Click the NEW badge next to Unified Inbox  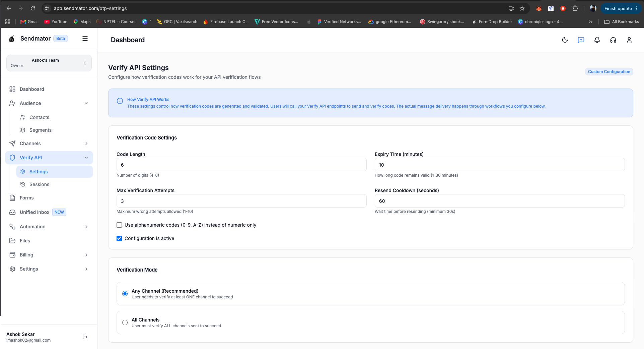(x=59, y=212)
